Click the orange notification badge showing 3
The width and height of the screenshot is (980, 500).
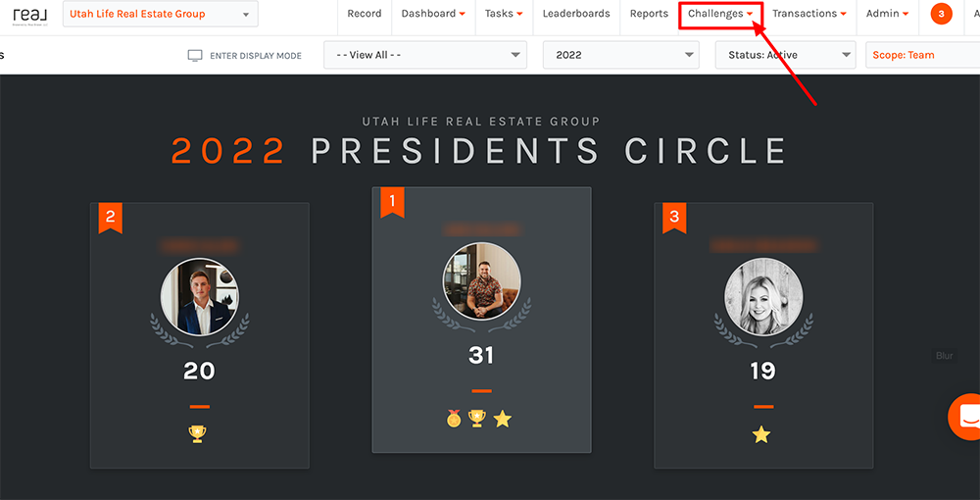click(x=941, y=14)
